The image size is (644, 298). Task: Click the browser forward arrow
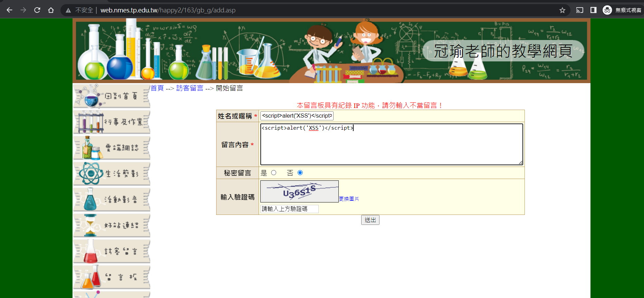click(x=23, y=10)
